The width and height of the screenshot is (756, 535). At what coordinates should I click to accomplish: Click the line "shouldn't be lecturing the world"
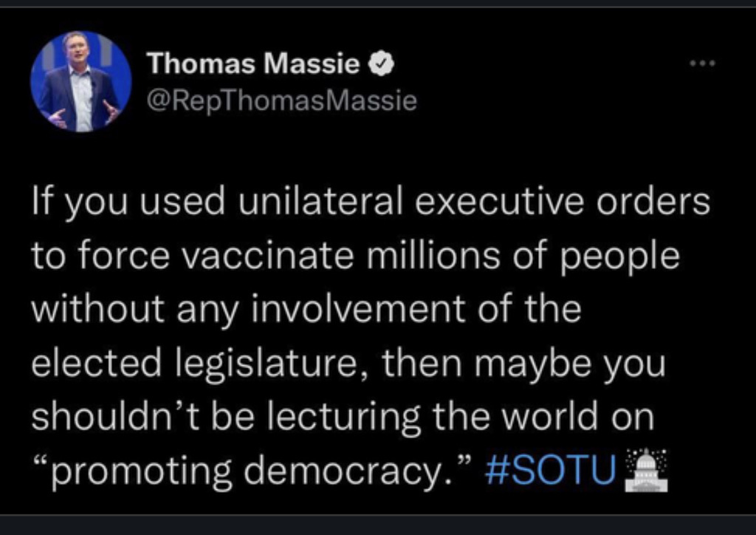[x=343, y=418]
